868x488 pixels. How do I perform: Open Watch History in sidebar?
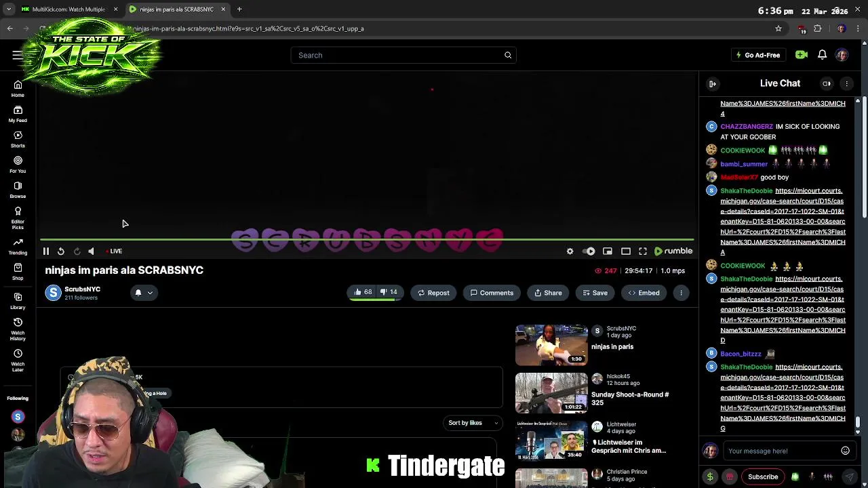pos(18,329)
